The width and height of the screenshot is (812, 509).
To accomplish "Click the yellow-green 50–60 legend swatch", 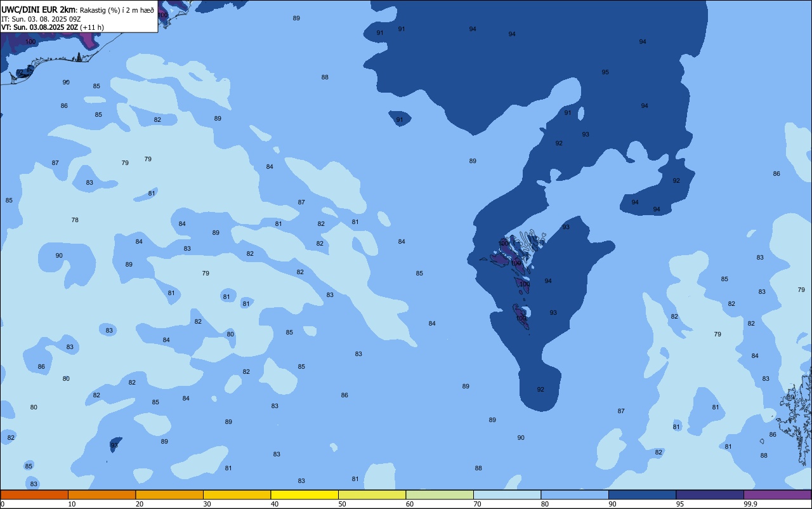I will point(372,494).
